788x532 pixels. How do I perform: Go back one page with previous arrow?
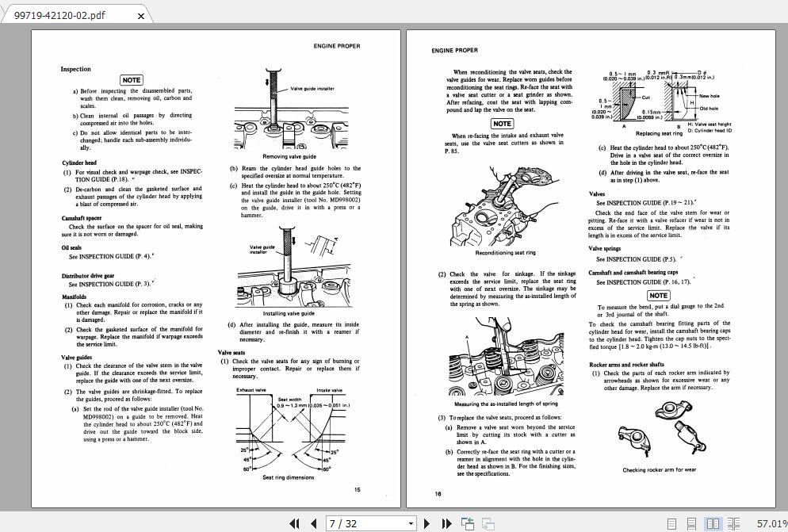313,523
